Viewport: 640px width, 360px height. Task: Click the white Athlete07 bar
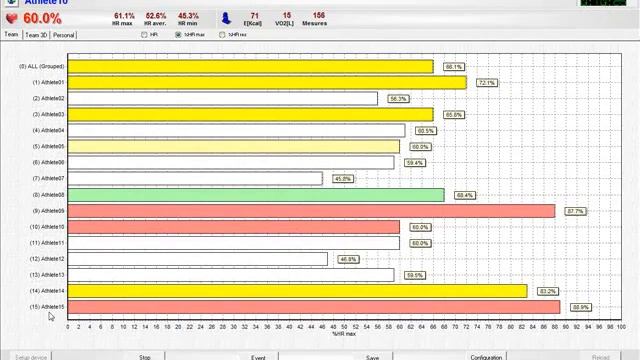click(195, 178)
